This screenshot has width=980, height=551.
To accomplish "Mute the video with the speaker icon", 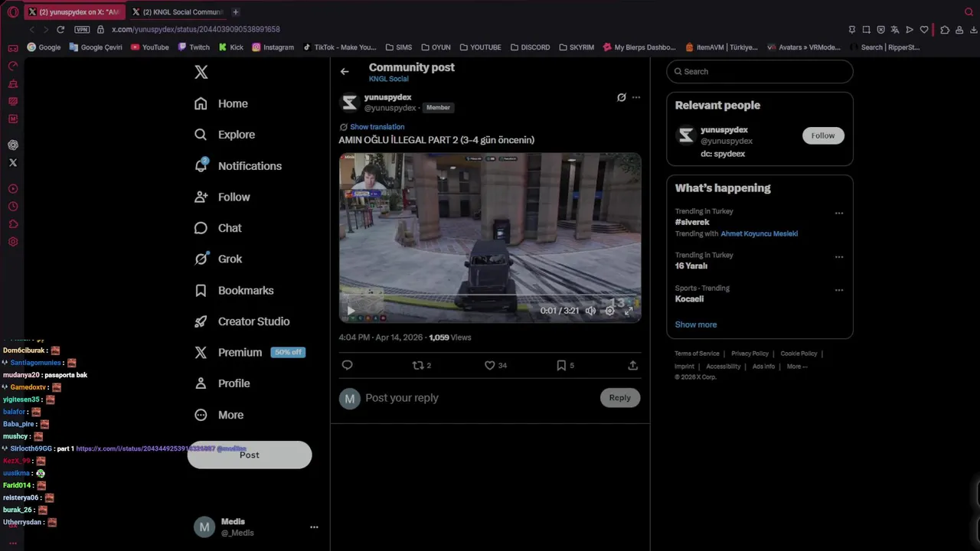I will (590, 311).
